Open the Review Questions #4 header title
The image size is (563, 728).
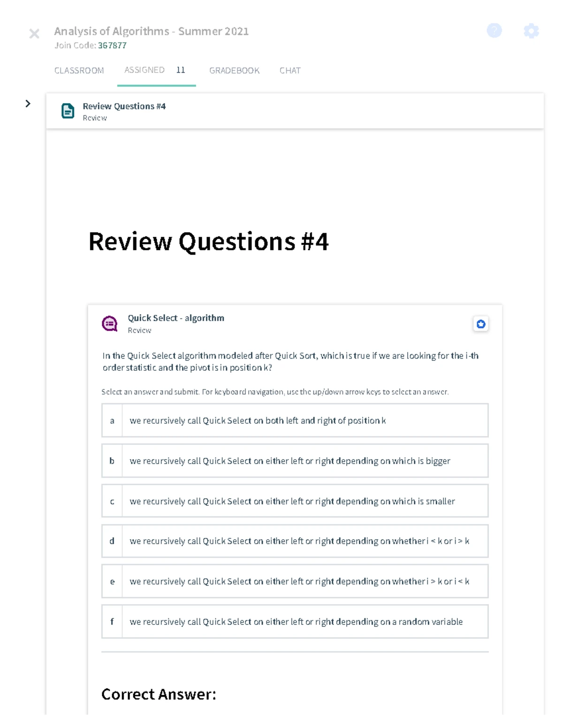click(124, 106)
